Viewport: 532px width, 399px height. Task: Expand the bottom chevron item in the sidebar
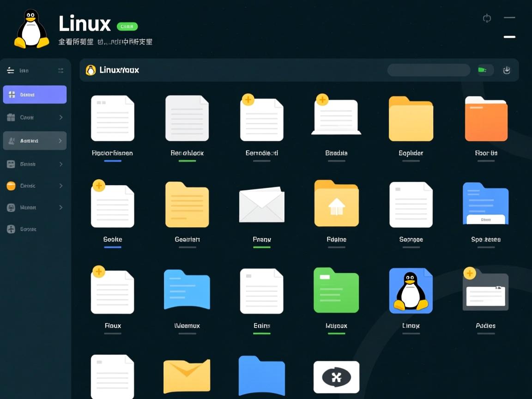pos(60,207)
